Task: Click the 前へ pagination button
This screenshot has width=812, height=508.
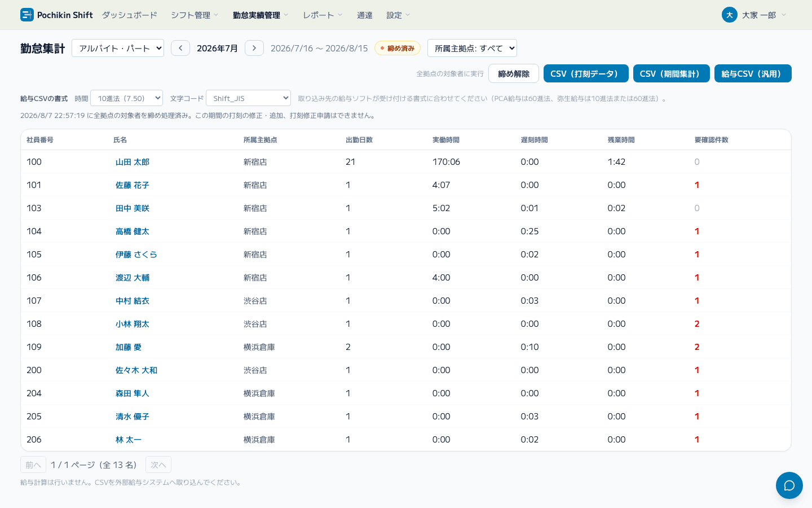Action: pyautogui.click(x=33, y=465)
